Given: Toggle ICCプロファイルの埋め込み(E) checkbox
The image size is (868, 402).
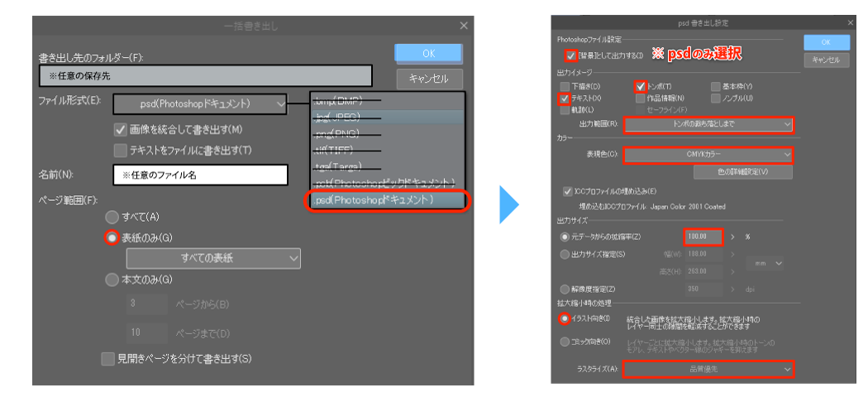Looking at the screenshot, I should point(567,192).
